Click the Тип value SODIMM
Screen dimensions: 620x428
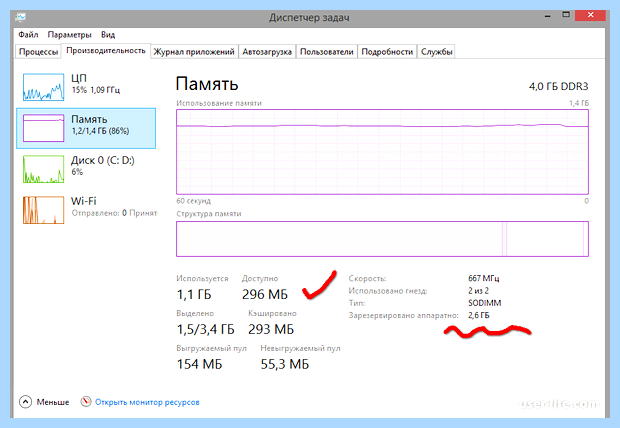click(484, 303)
